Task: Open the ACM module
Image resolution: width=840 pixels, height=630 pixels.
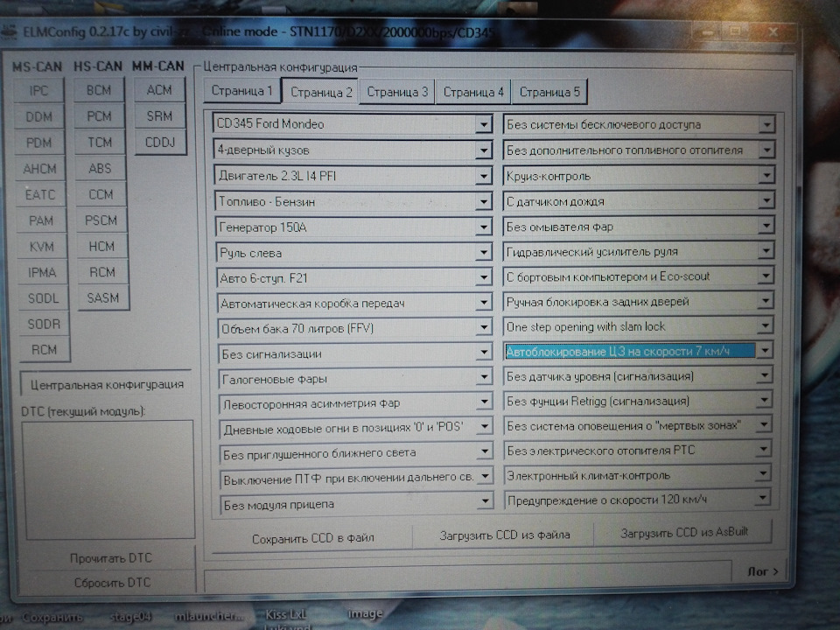Action: pyautogui.click(x=159, y=90)
